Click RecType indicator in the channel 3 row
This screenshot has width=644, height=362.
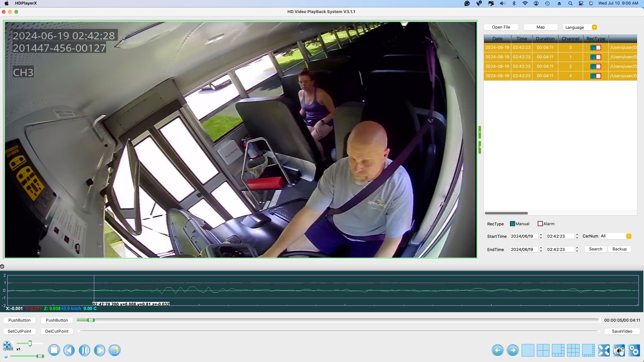click(595, 47)
